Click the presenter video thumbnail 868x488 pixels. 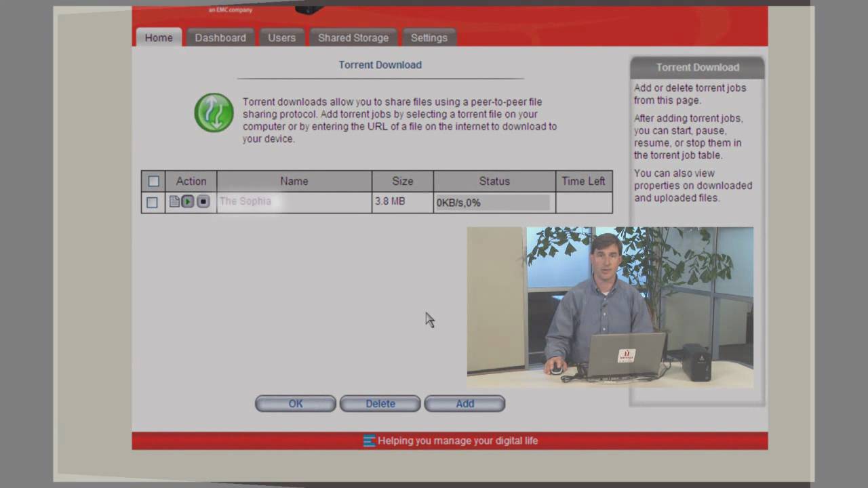coord(610,308)
